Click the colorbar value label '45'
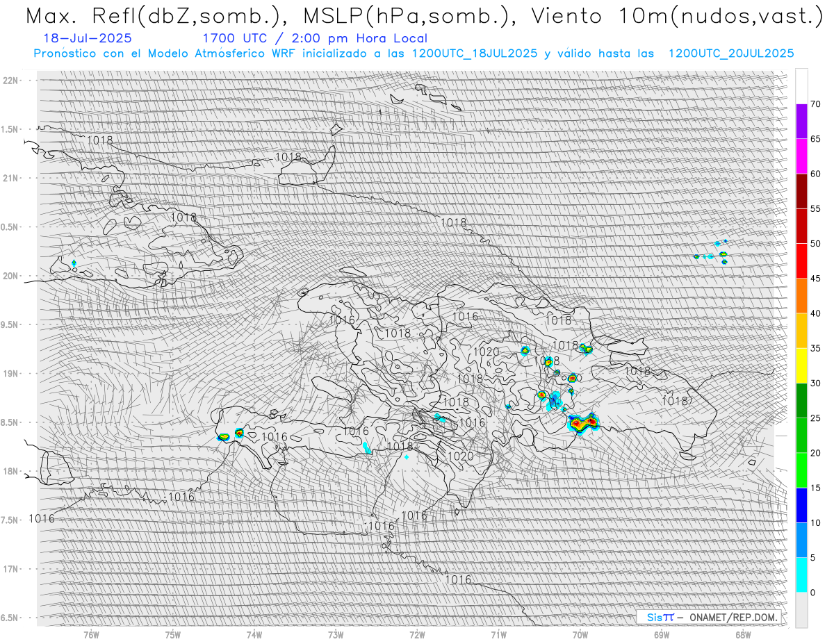834x644 pixels. pos(816,279)
